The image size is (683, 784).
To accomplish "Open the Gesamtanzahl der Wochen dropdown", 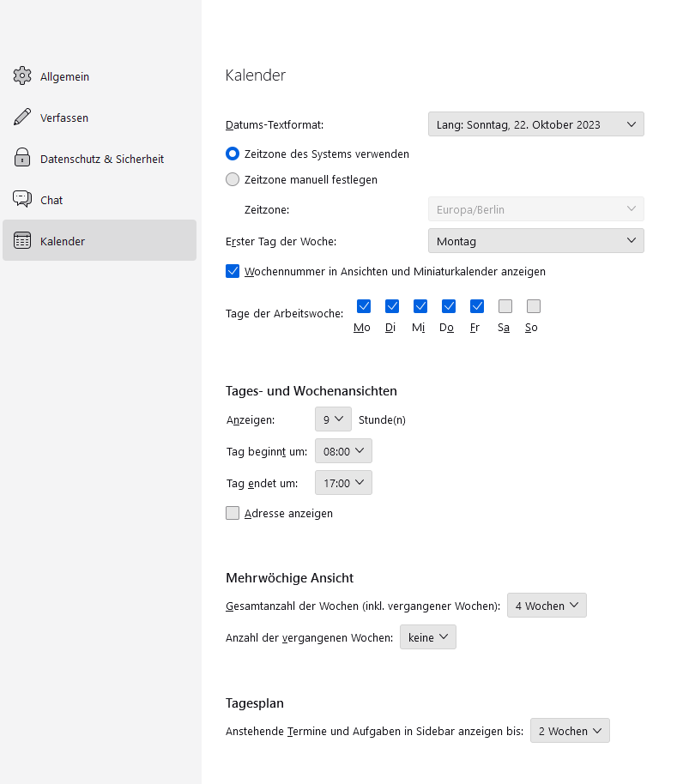I will pos(547,606).
